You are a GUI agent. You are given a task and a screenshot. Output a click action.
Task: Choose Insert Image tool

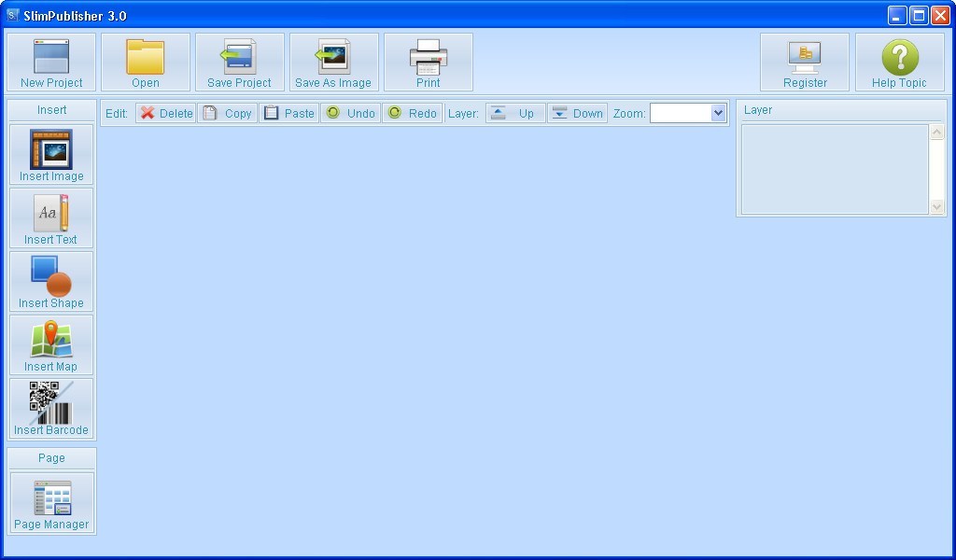point(51,154)
